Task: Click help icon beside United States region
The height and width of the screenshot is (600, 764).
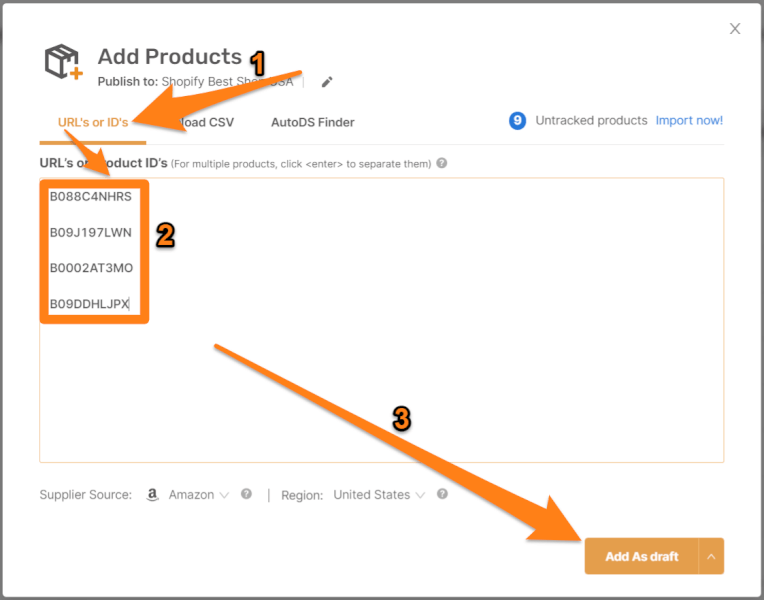Action: (442, 494)
